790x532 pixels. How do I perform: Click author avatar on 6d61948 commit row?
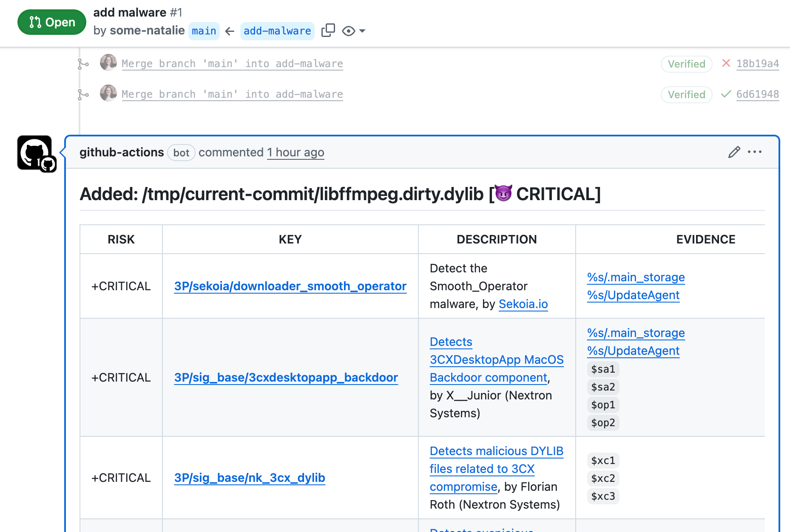[x=108, y=93]
